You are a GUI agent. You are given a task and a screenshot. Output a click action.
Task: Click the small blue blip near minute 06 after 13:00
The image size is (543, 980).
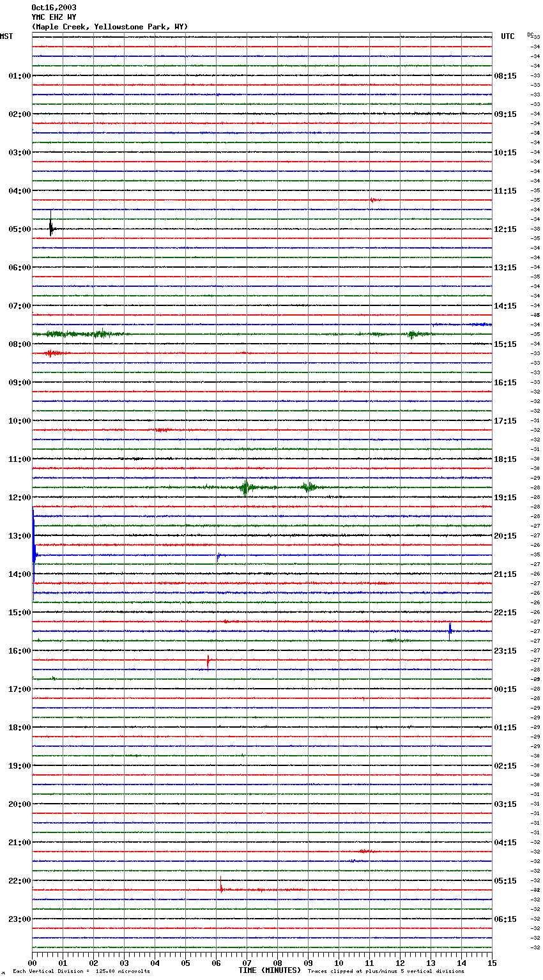[218, 556]
